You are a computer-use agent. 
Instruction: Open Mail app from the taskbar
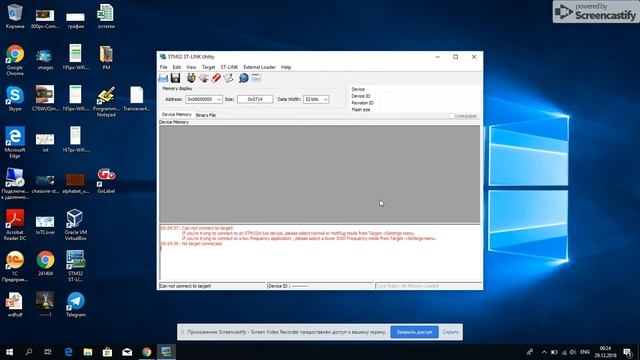[x=127, y=352]
